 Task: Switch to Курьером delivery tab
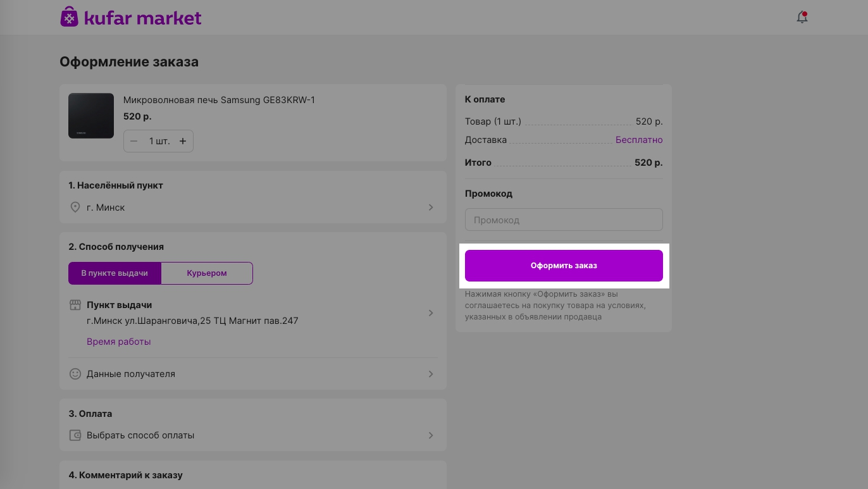coord(207,273)
